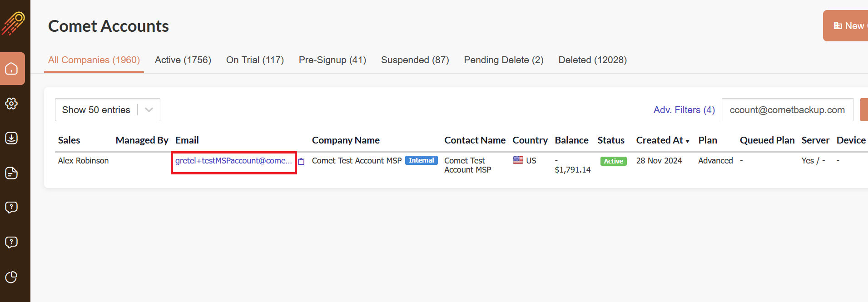Image resolution: width=868 pixels, height=302 pixels.
Task: Open the pie chart reports icon
Action: coord(11,277)
